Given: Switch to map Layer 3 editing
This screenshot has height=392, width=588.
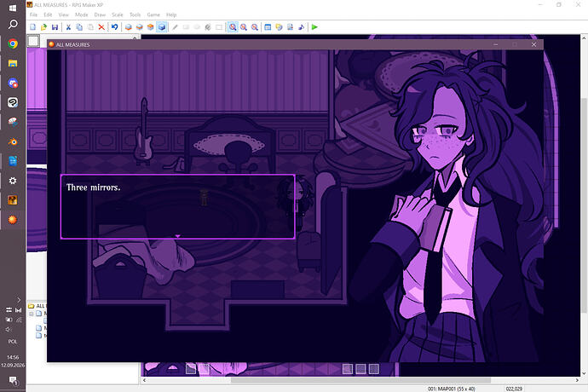Looking at the screenshot, I should pos(150,27).
